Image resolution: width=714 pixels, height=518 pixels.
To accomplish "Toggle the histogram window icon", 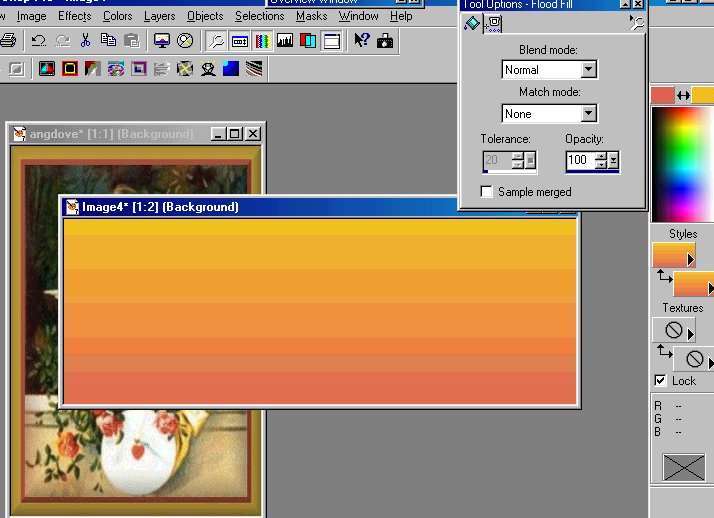I will (x=285, y=41).
